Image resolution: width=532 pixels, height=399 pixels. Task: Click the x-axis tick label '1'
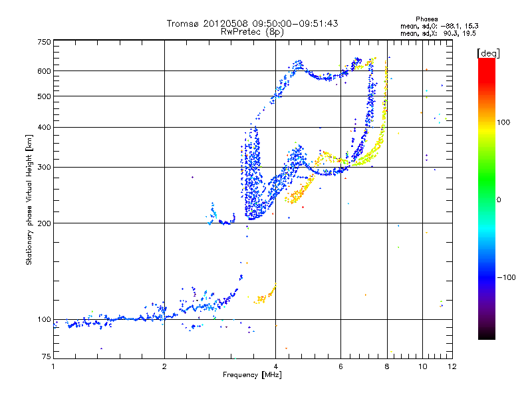(53, 366)
